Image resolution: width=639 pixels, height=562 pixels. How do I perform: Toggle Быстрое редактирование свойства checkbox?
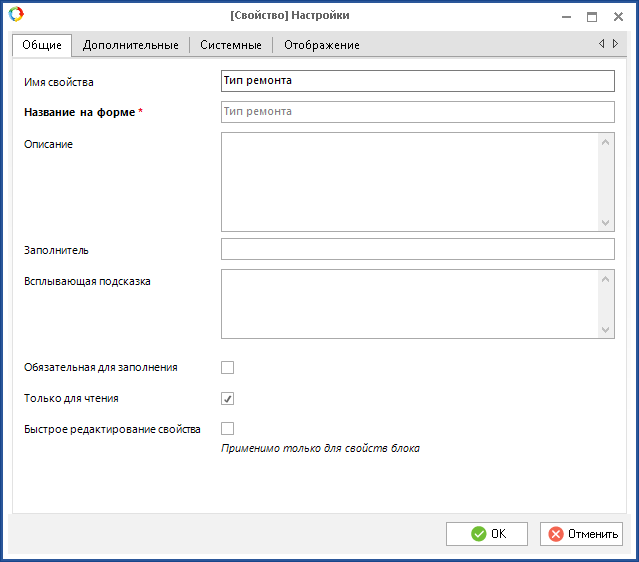(227, 429)
